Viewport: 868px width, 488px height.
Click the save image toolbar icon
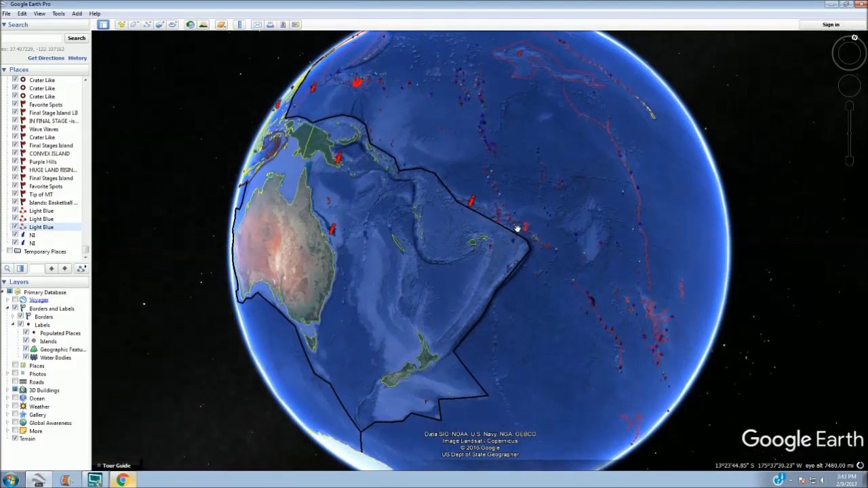283,24
